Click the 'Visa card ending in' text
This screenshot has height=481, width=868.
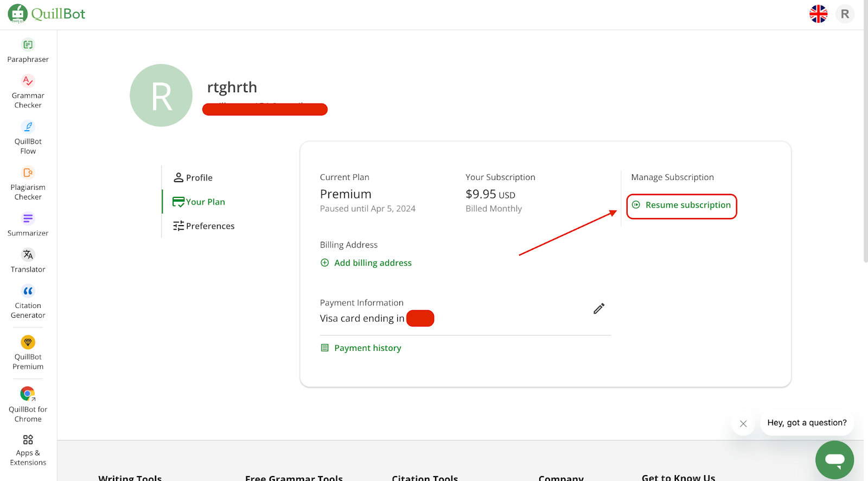tap(362, 318)
